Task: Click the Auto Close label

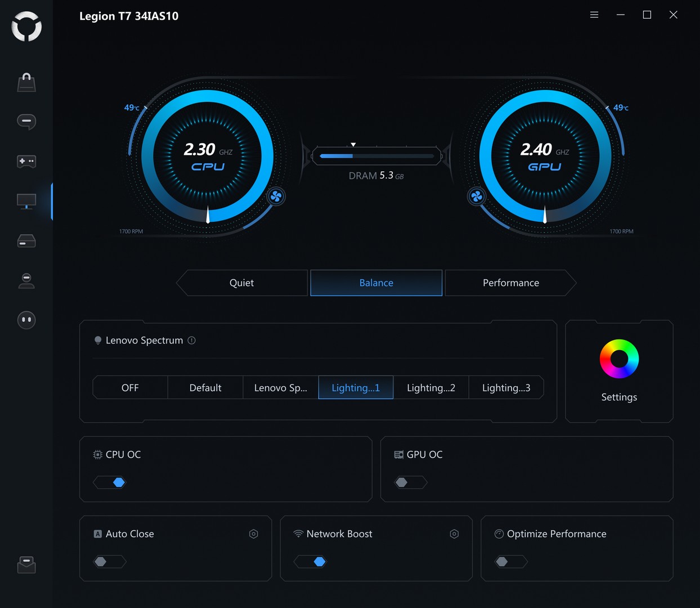Action: click(129, 534)
